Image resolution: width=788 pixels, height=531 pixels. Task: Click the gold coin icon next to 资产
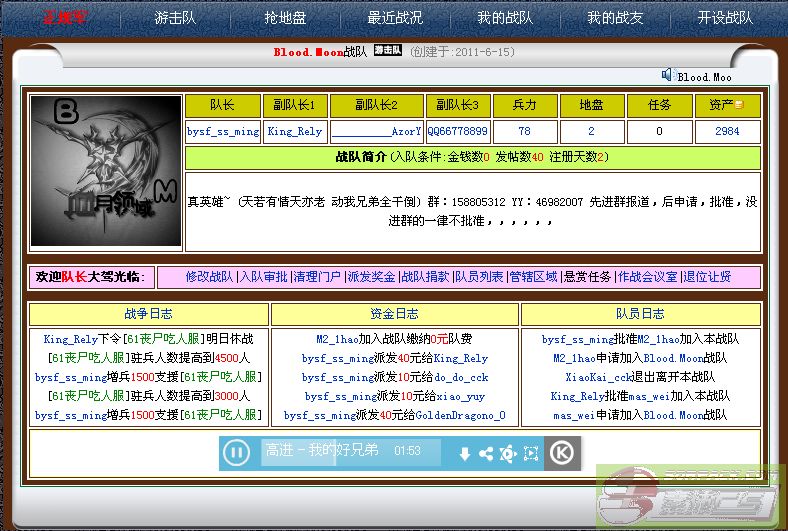tap(740, 104)
